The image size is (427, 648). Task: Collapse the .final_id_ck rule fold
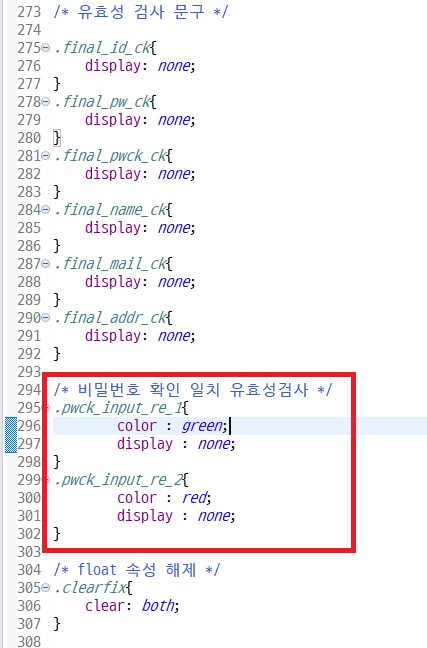point(46,48)
